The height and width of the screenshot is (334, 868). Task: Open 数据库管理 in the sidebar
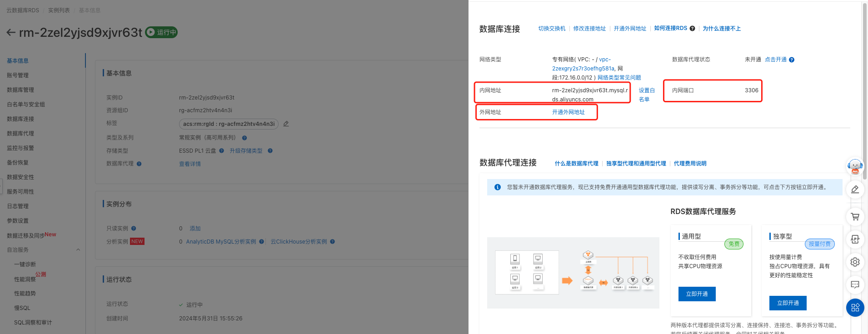pos(20,90)
